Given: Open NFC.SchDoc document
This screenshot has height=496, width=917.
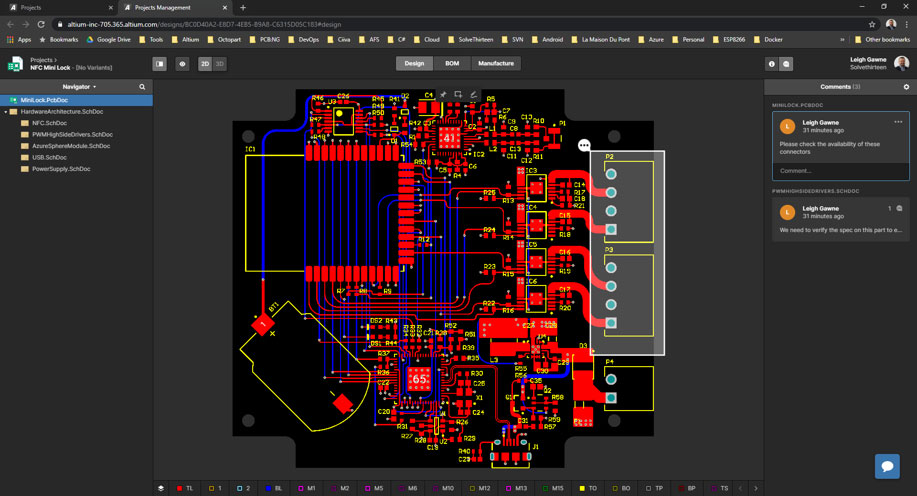Looking at the screenshot, I should tap(49, 123).
